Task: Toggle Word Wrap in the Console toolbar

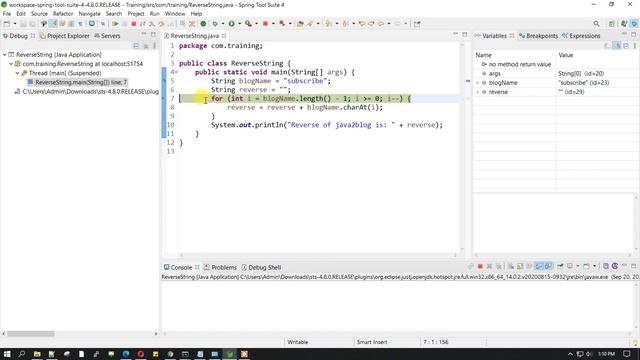Action: pyautogui.click(x=529, y=266)
